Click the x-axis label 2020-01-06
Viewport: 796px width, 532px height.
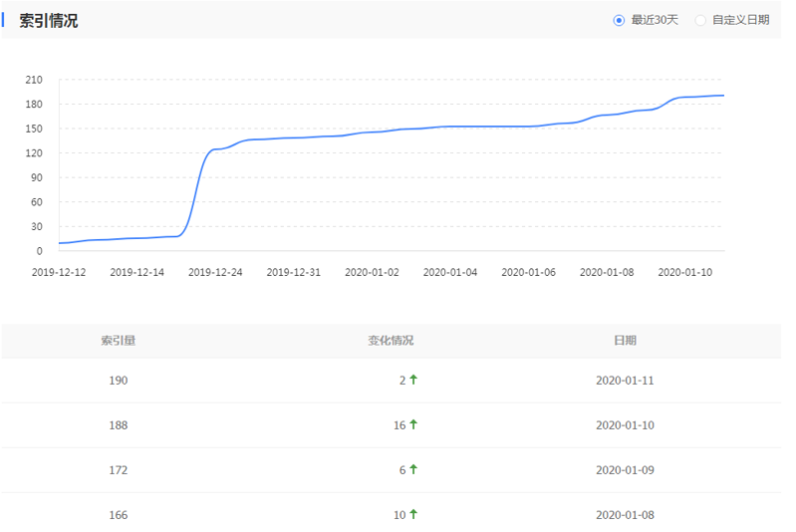coord(528,272)
